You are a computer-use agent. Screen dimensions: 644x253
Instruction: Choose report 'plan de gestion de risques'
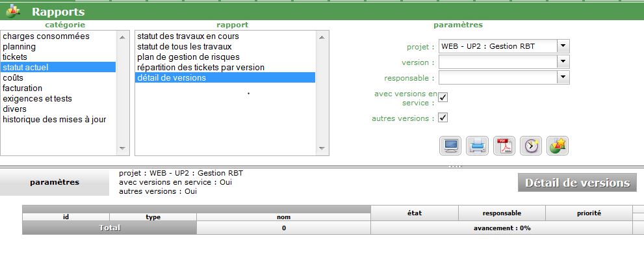(225, 57)
